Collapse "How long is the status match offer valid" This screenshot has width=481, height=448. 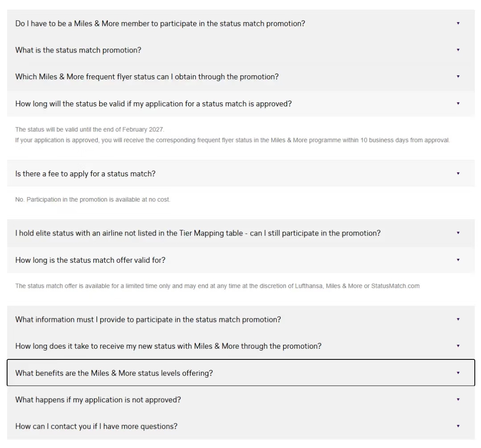pyautogui.click(x=90, y=260)
